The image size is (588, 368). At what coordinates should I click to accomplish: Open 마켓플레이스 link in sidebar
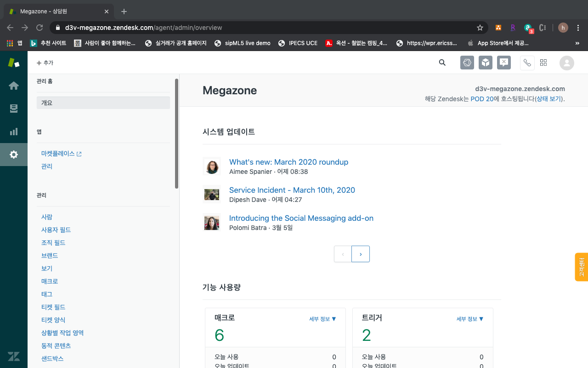tap(61, 154)
